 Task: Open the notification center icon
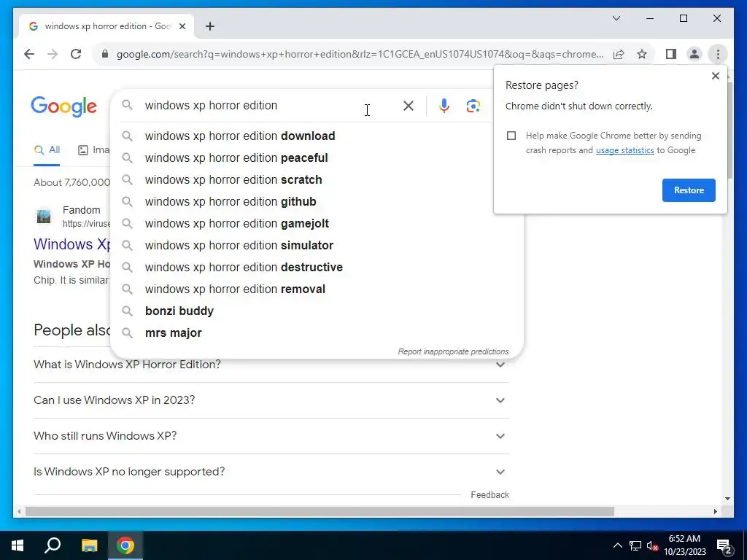pyautogui.click(x=724, y=546)
